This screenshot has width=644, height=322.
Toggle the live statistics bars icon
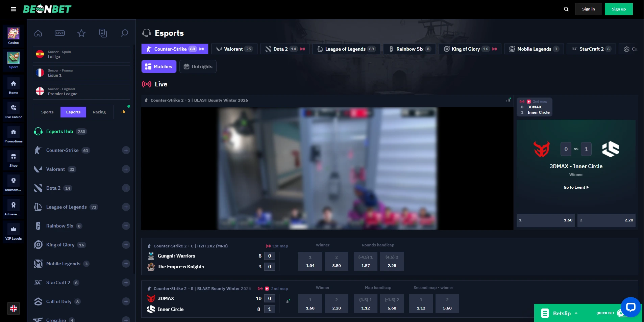[x=508, y=100]
